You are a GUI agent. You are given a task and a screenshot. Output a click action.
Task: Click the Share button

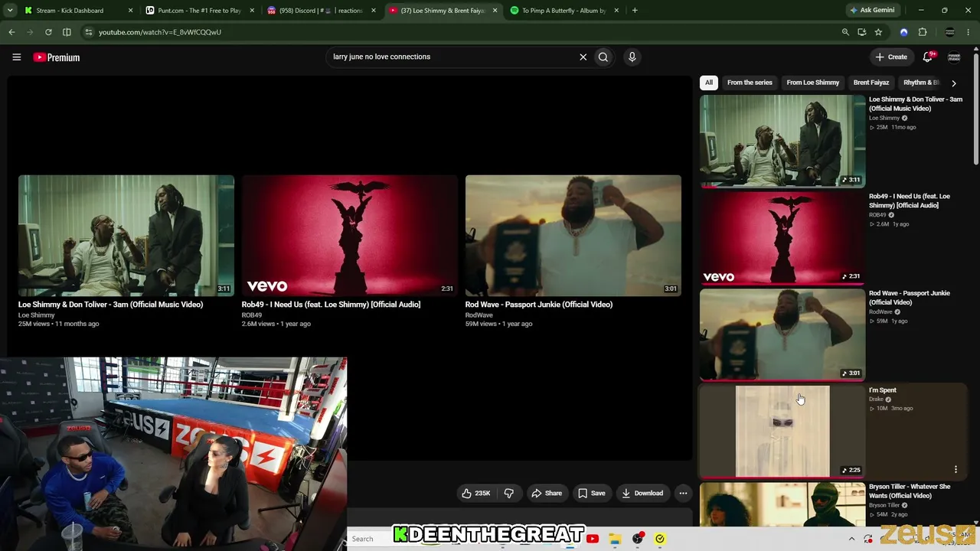(547, 494)
